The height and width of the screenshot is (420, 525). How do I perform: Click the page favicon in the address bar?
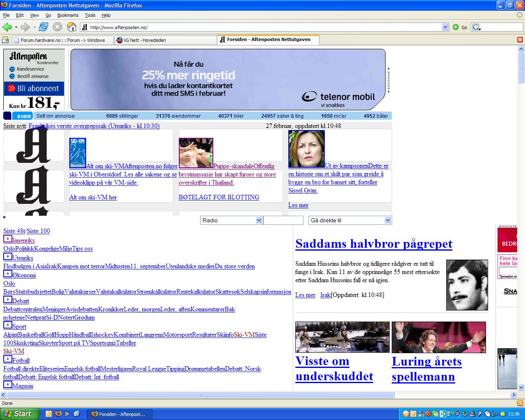84,27
